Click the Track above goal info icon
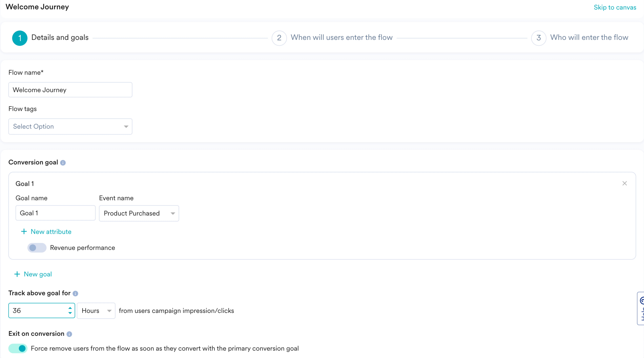This screenshot has width=644, height=358. click(x=75, y=293)
